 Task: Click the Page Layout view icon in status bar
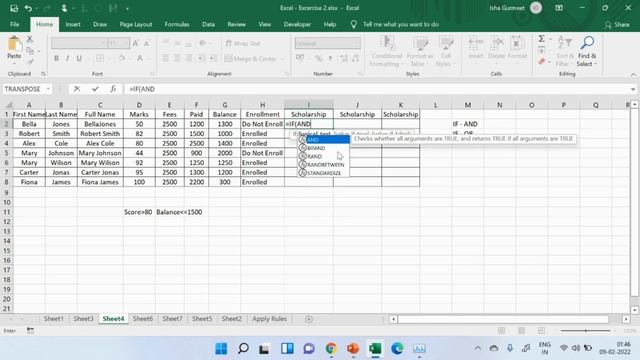(x=521, y=331)
